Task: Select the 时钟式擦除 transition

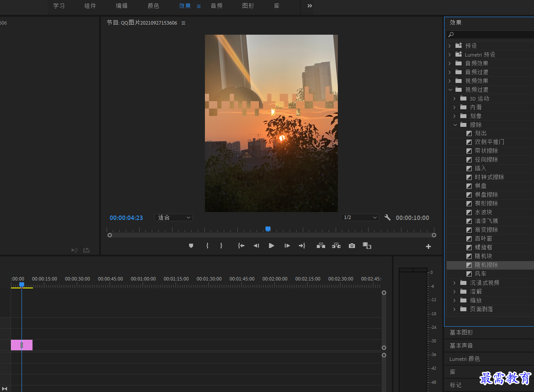Action: pyautogui.click(x=489, y=177)
